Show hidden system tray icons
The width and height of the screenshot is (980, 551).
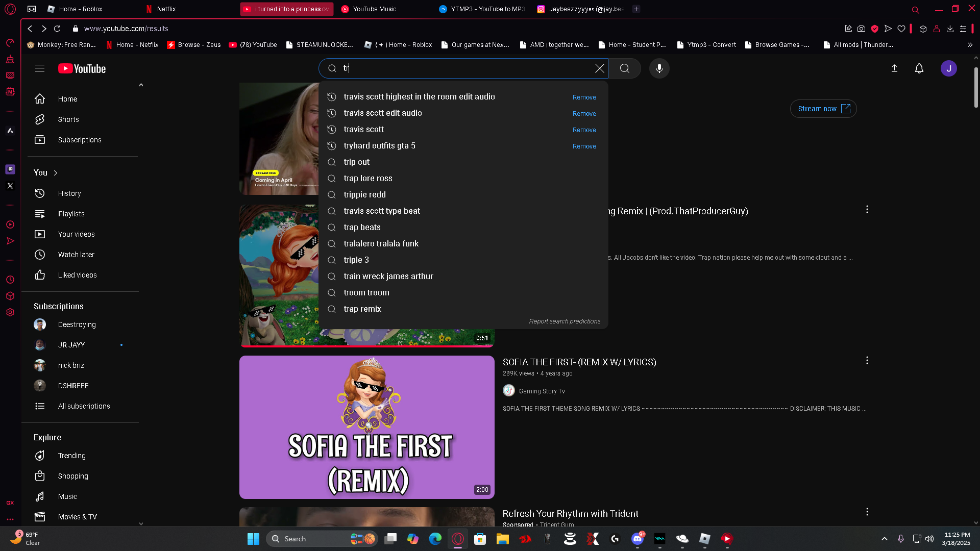tap(884, 539)
